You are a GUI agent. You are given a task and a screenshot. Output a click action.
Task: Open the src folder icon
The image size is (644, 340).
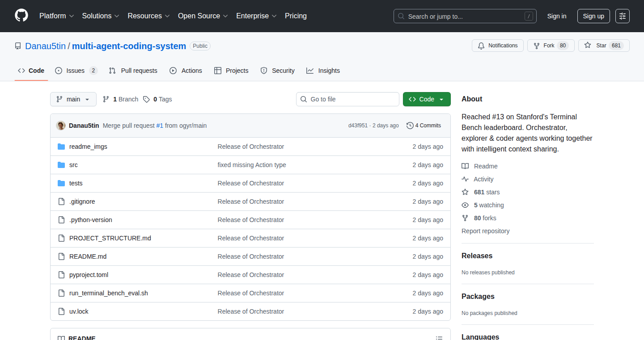[x=61, y=165]
